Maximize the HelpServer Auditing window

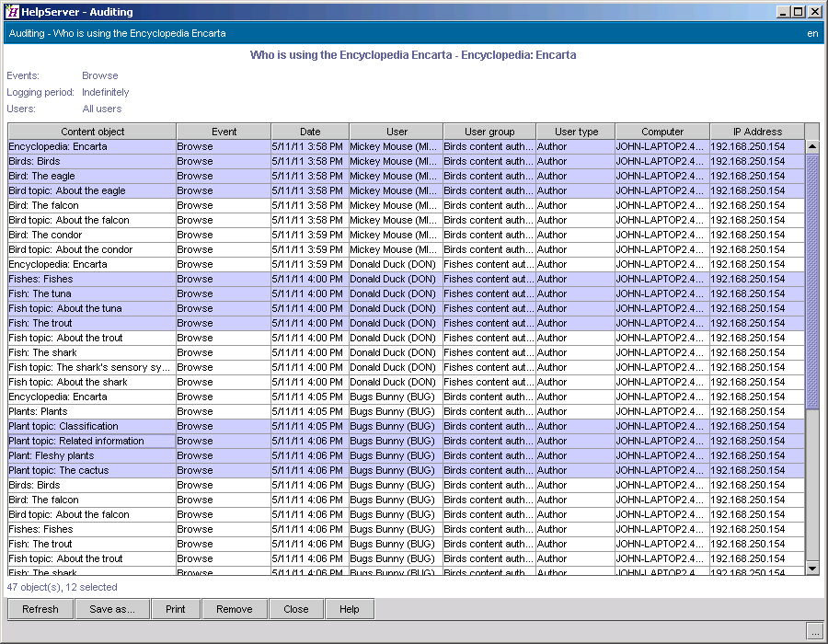click(x=798, y=12)
